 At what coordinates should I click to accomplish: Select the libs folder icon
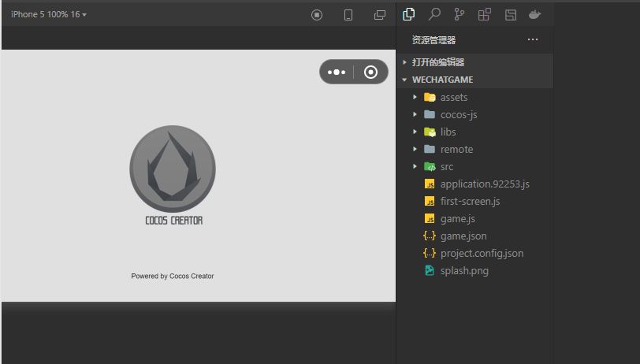[430, 132]
